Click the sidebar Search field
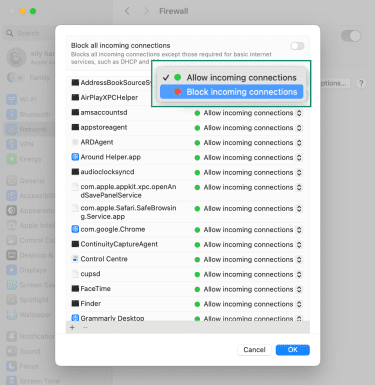The image size is (375, 385). [29, 33]
